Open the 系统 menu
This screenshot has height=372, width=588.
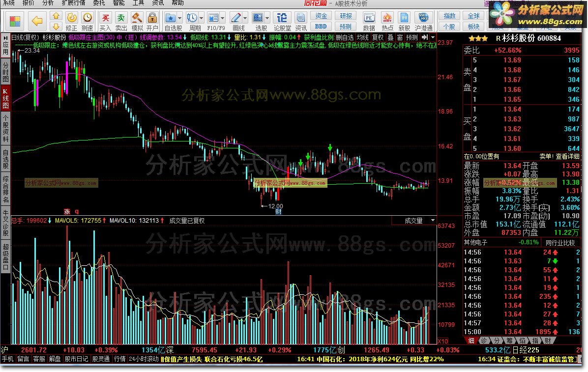coord(8,3)
